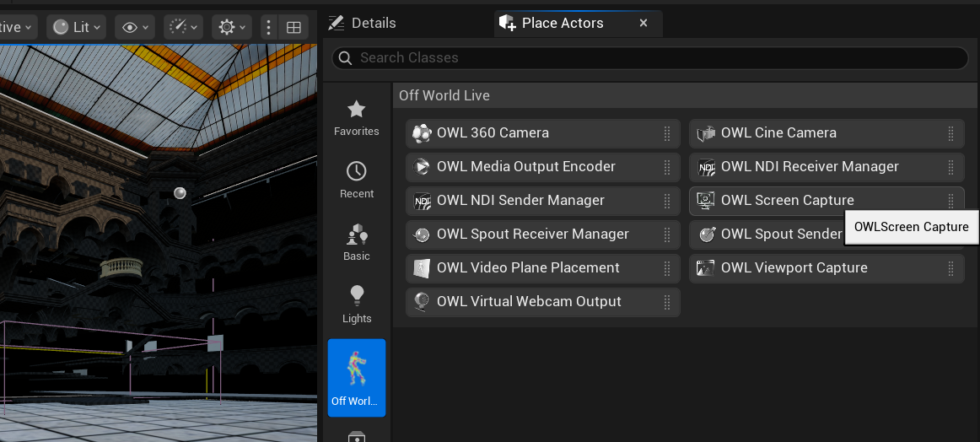Click the drag handle on OWL 360 Camera
The width and height of the screenshot is (980, 442).
point(667,133)
